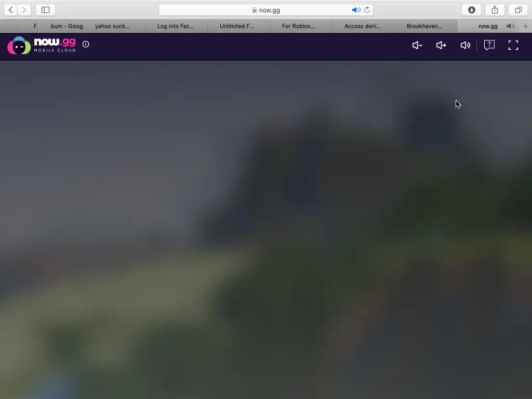Screen dimensions: 532x399
Task: Click the padlock icon in address bar
Action: (255, 10)
